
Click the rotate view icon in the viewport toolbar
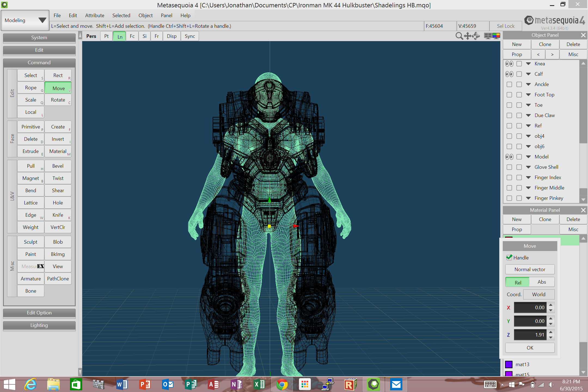point(476,36)
